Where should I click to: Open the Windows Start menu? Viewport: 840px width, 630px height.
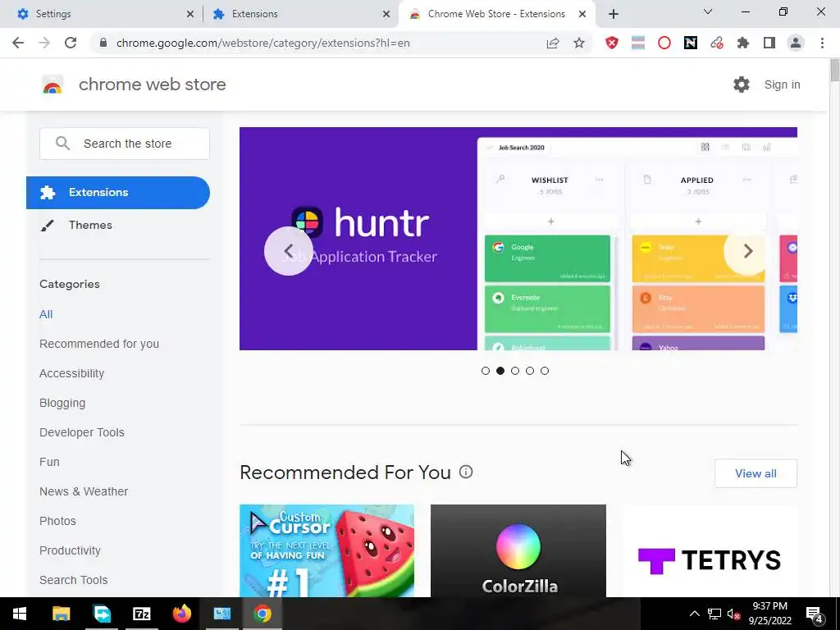[20, 614]
